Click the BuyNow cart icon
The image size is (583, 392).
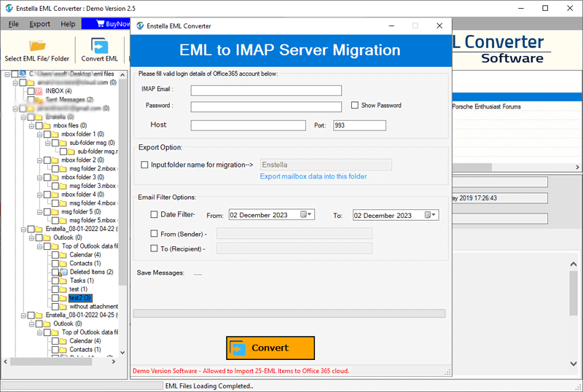click(101, 23)
